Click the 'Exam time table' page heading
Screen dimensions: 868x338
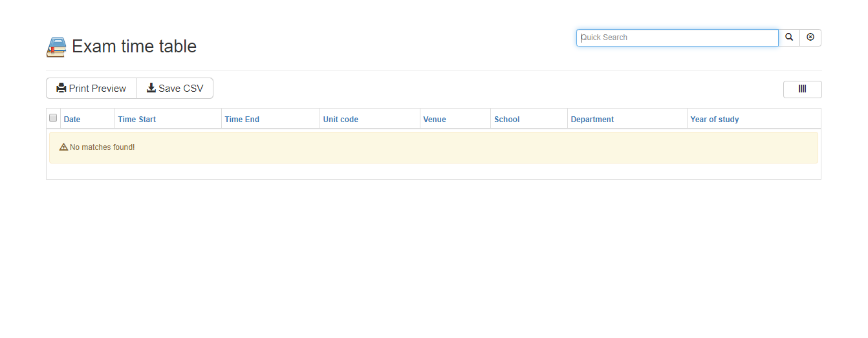pyautogui.click(x=134, y=47)
